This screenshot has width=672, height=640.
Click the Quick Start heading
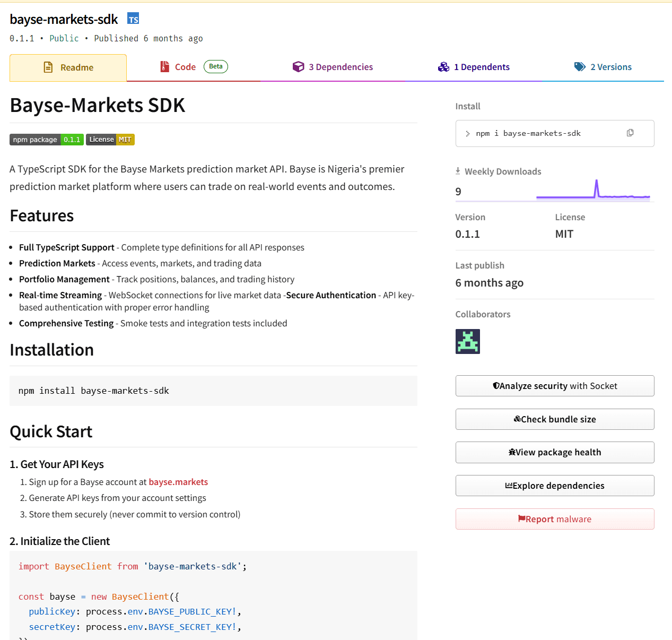tap(51, 432)
